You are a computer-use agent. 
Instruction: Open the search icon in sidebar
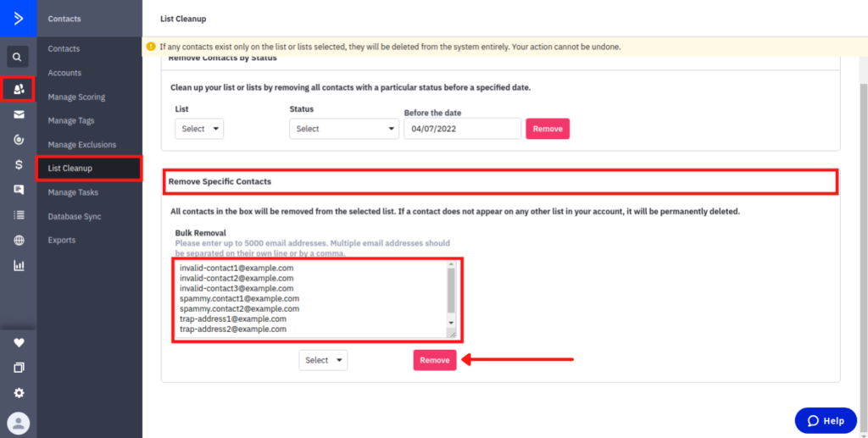[x=18, y=57]
